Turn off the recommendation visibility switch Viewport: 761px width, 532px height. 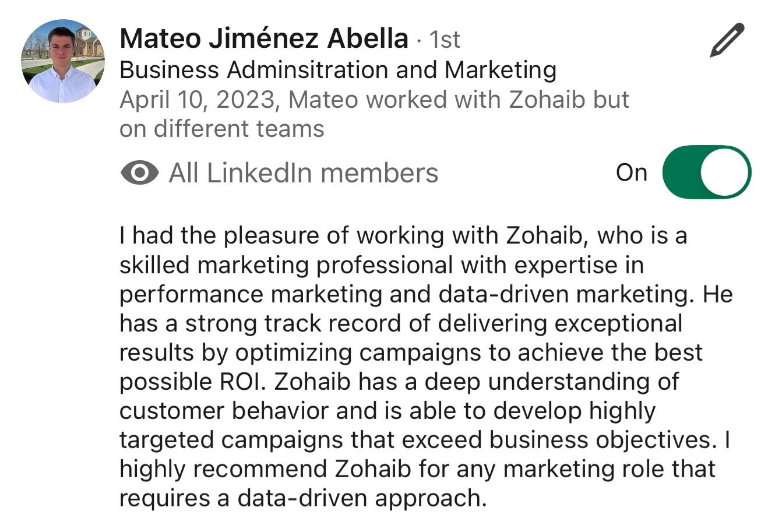click(x=707, y=172)
